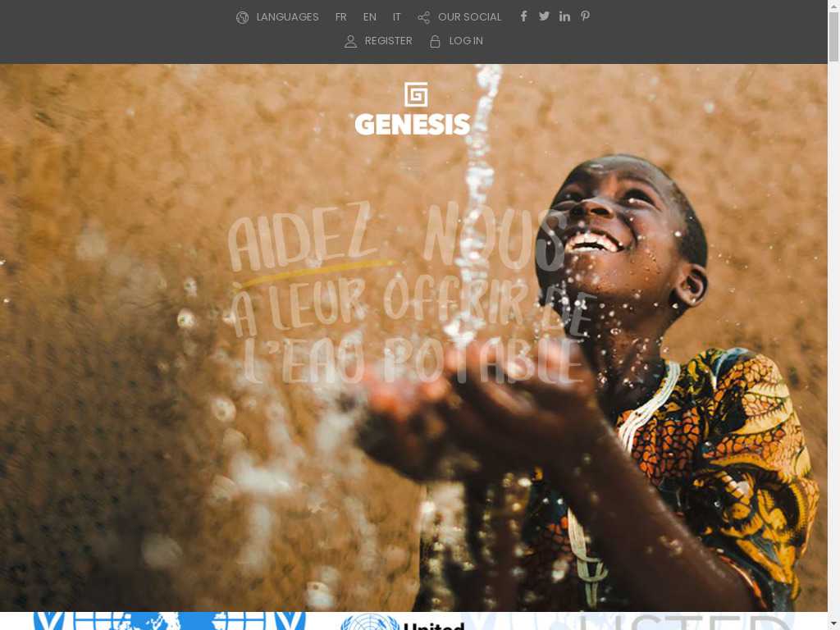Open the Facebook social icon
The height and width of the screenshot is (630, 840).
[523, 16]
